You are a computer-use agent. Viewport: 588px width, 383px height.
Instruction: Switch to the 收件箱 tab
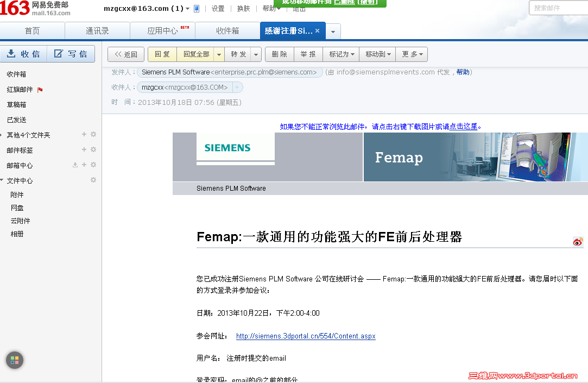coord(227,31)
